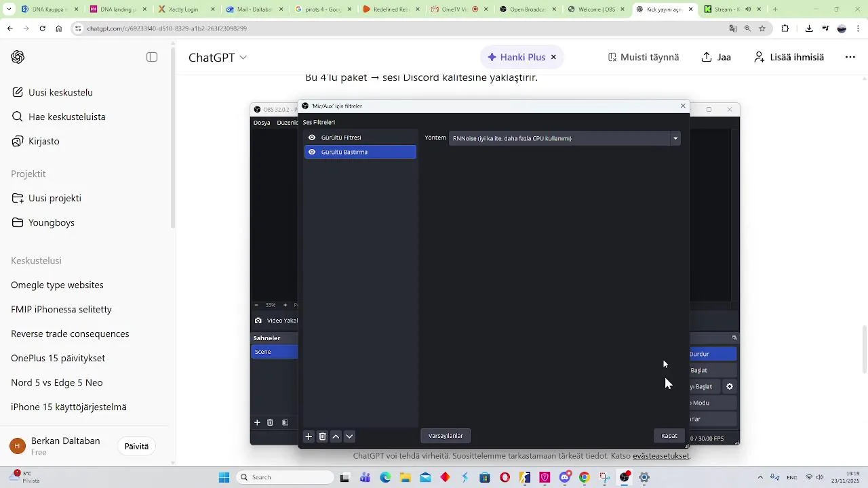Click the trash icon in filters dialog

pos(323,436)
